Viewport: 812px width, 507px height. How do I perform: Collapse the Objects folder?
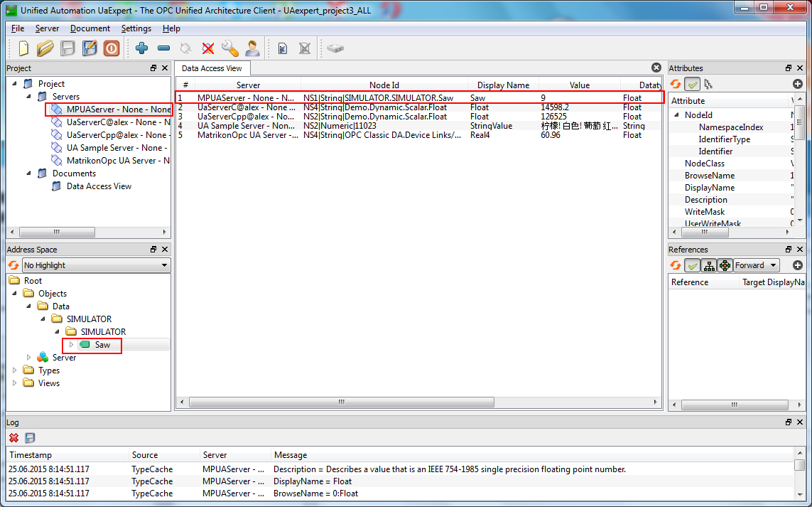pyautogui.click(x=15, y=294)
